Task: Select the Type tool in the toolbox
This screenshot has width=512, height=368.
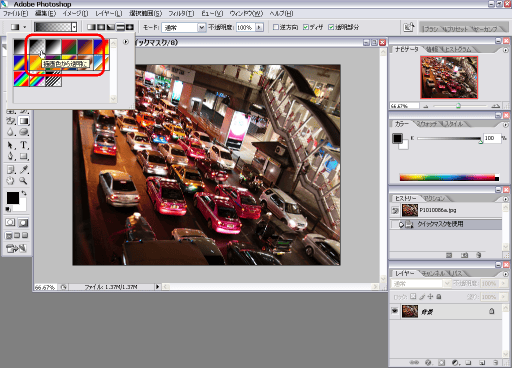Action: click(x=23, y=145)
